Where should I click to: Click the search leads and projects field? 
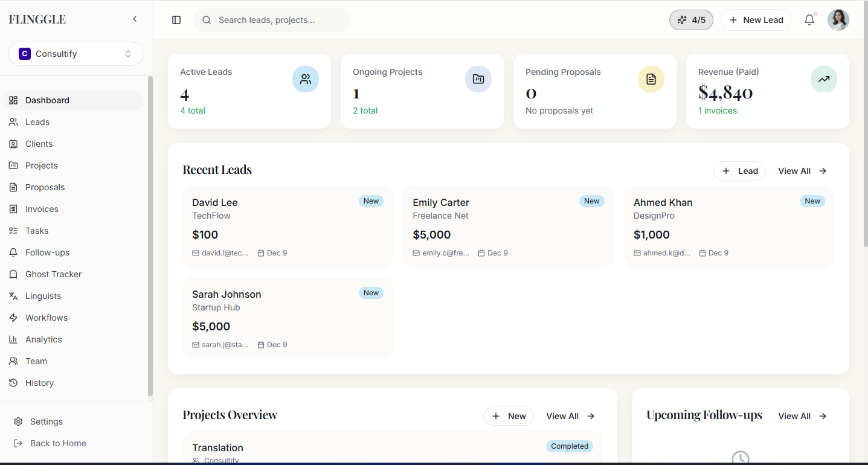point(271,19)
